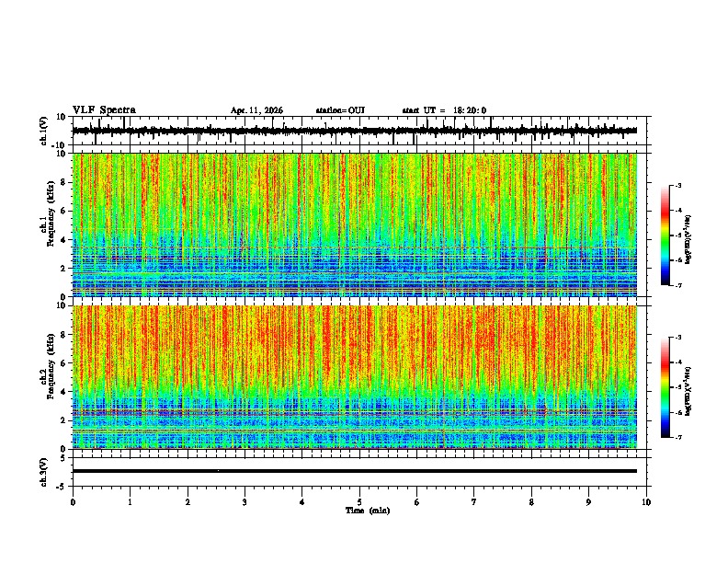Screen dimensions: 728x563
Task: Click the 'ch.1 Frequency (kHz)' axis label
Action: coord(48,214)
